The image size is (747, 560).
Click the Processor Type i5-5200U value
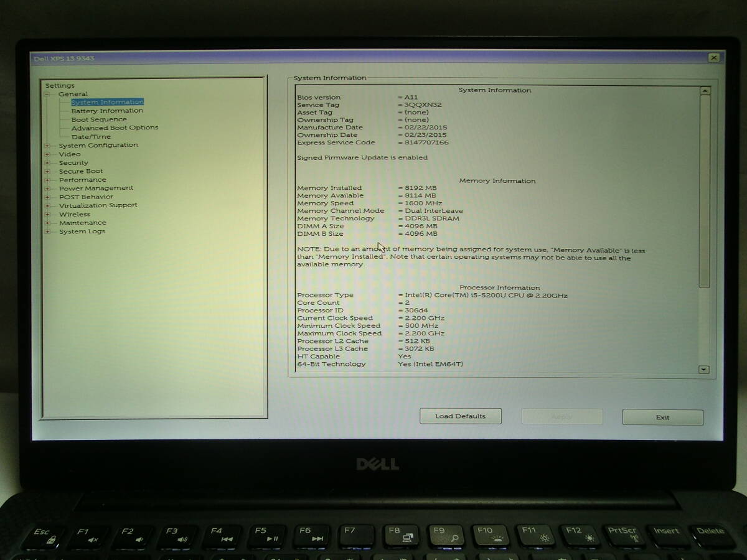point(486,296)
